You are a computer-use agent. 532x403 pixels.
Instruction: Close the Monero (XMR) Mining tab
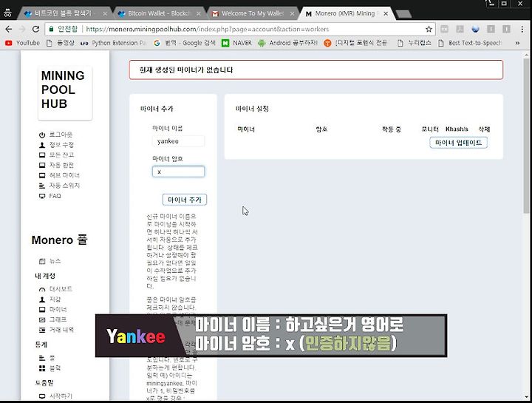[386, 13]
